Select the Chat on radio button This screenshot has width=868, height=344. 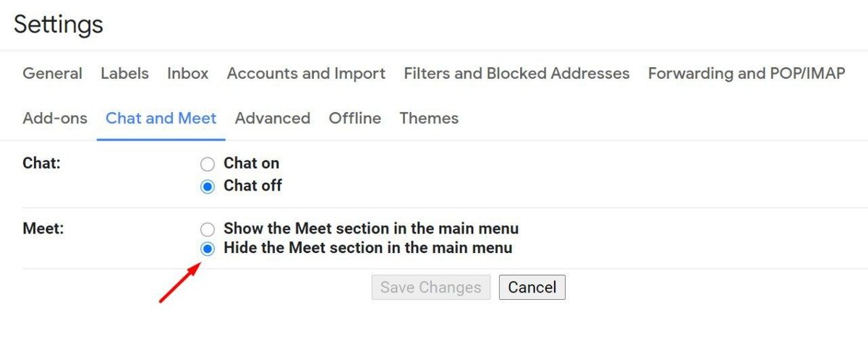click(x=208, y=165)
